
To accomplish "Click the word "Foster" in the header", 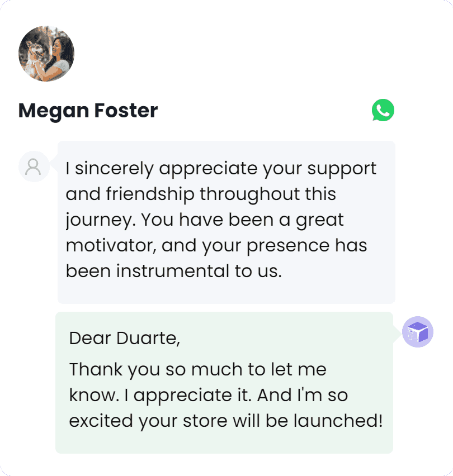I will click(x=126, y=111).
